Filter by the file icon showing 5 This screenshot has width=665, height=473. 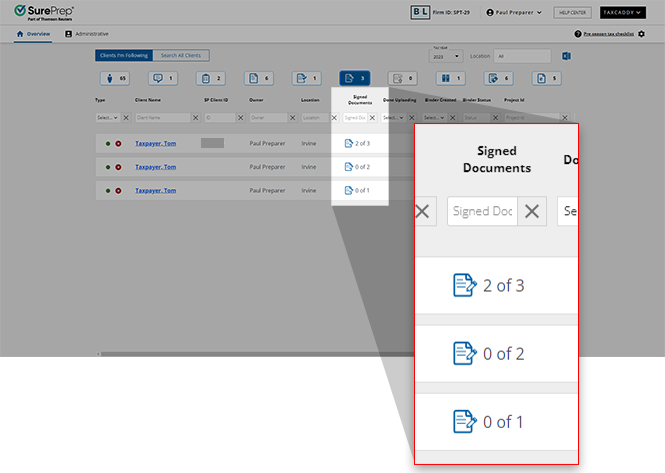[547, 78]
